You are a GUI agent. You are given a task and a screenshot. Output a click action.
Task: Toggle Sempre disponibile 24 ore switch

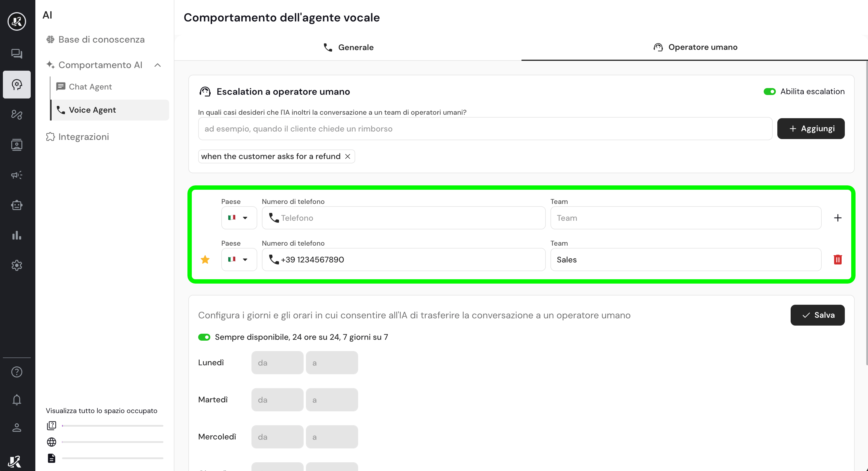point(204,337)
